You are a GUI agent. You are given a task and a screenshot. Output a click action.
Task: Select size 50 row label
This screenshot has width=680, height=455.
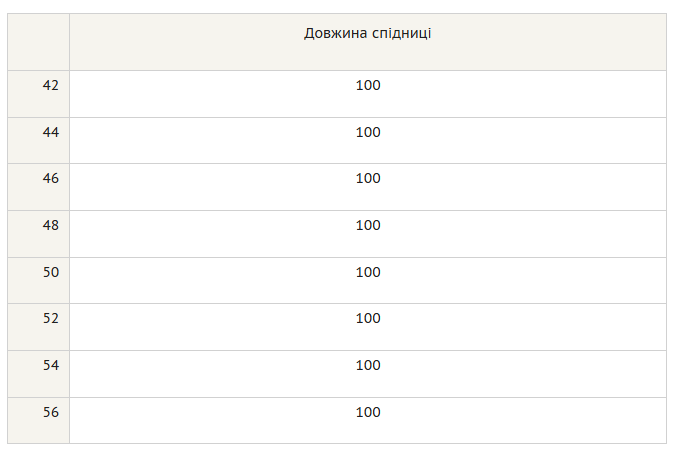pyautogui.click(x=50, y=272)
